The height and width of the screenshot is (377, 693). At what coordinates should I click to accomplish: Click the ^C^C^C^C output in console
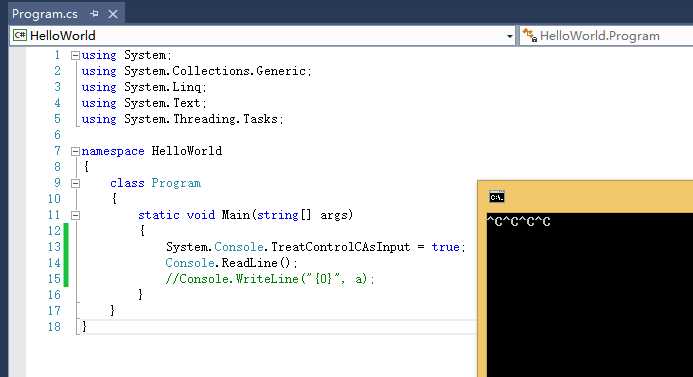[x=518, y=221]
